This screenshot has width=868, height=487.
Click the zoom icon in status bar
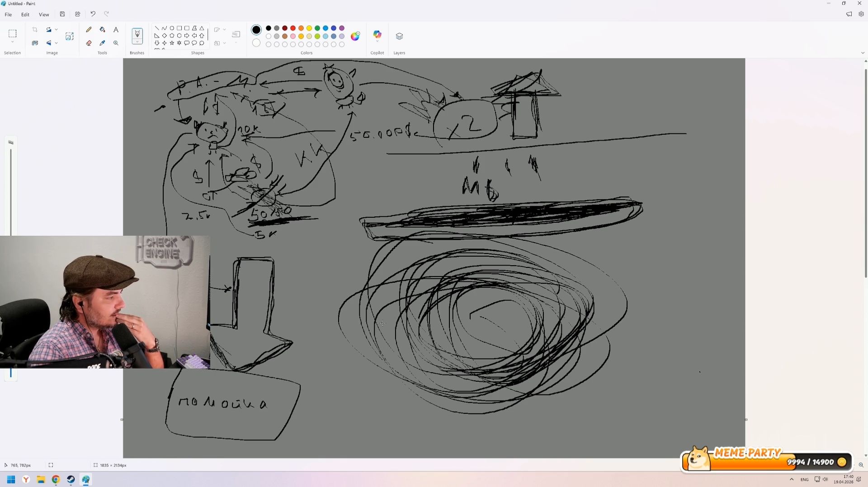[861, 465]
